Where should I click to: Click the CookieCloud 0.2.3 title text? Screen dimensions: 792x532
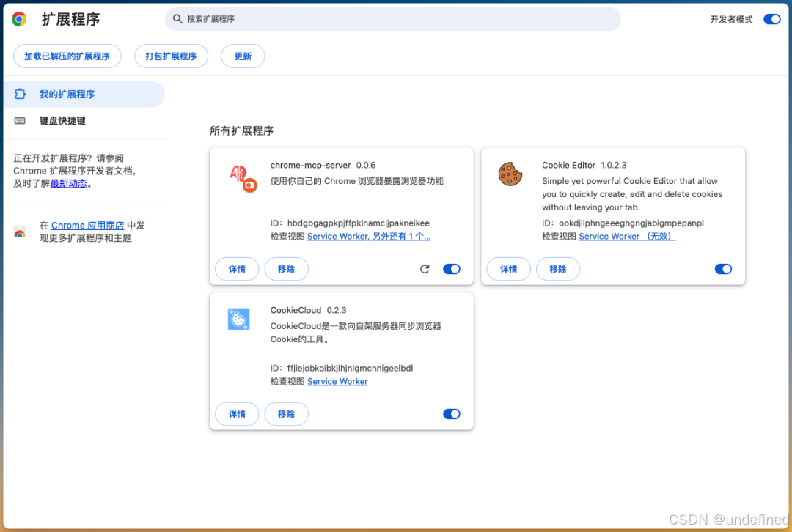[x=308, y=310]
